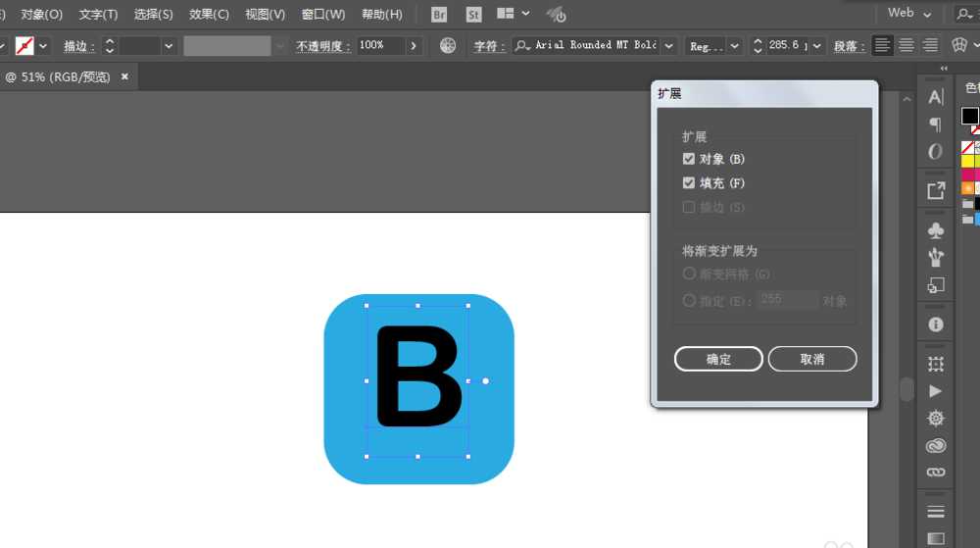Open the 文字(T) menu

tap(98, 14)
